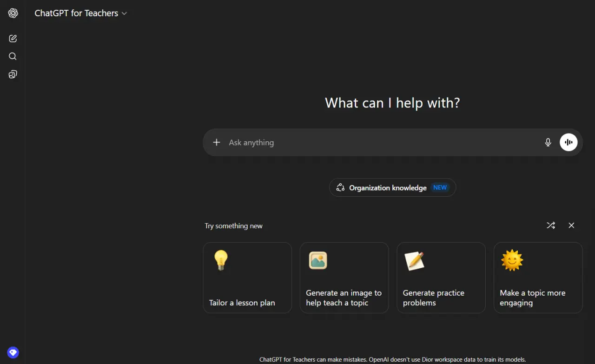The image size is (595, 364).
Task: Launch voice mode with the waveform button
Action: [569, 142]
